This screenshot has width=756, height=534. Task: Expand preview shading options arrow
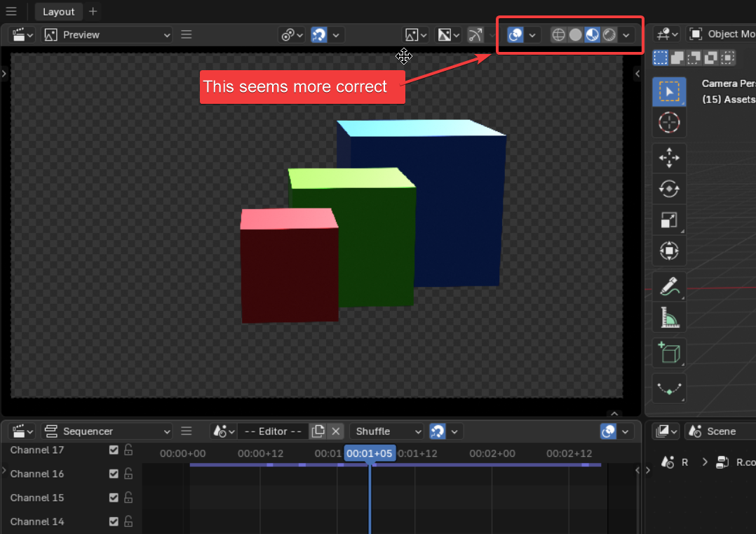[x=626, y=34]
